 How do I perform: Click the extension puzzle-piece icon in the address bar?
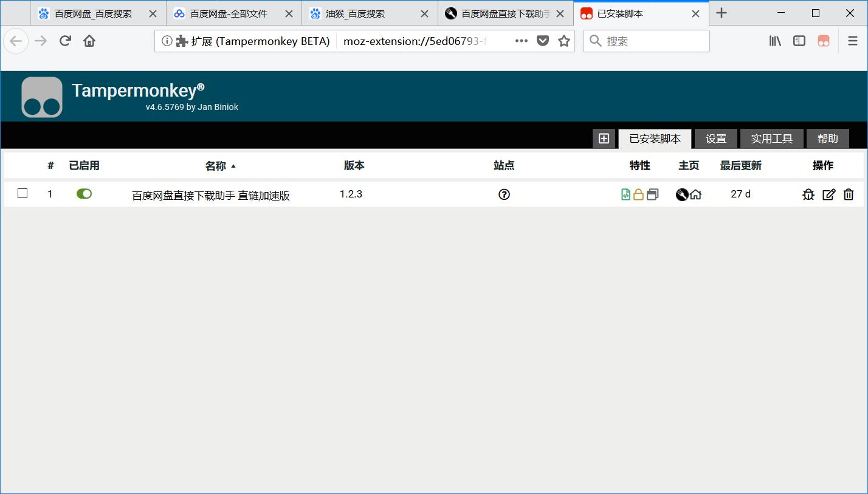coord(181,41)
